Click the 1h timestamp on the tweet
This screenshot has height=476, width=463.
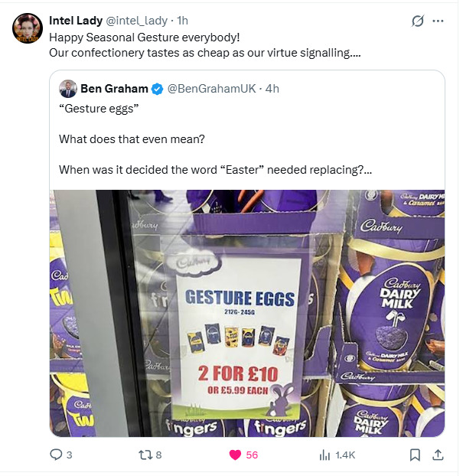click(183, 20)
